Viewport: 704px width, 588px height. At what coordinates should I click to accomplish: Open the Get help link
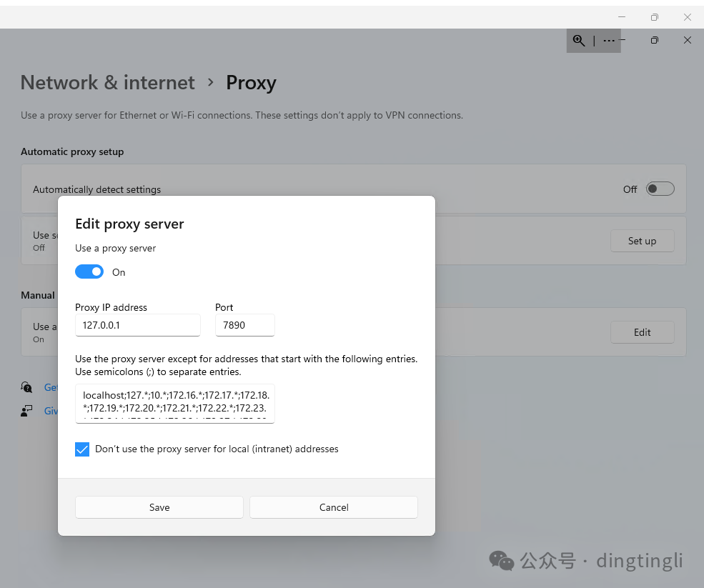49,387
